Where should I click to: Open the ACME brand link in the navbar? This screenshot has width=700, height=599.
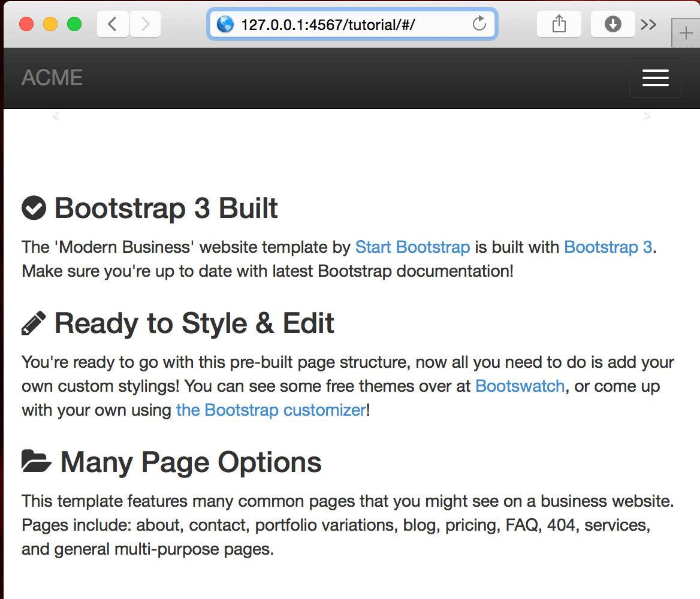pyautogui.click(x=52, y=78)
